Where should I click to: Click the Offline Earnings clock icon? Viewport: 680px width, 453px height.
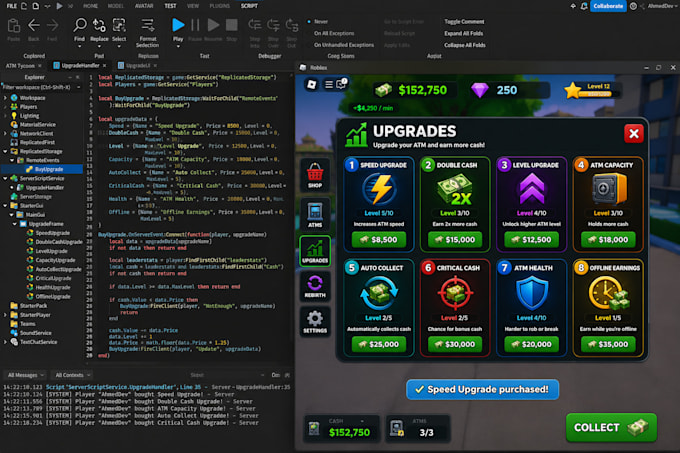[608, 293]
